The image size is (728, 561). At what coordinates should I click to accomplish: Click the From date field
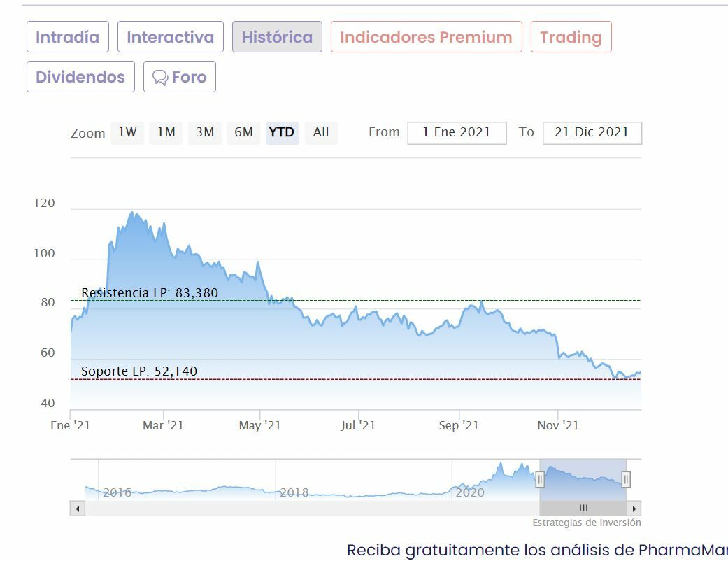click(x=457, y=132)
